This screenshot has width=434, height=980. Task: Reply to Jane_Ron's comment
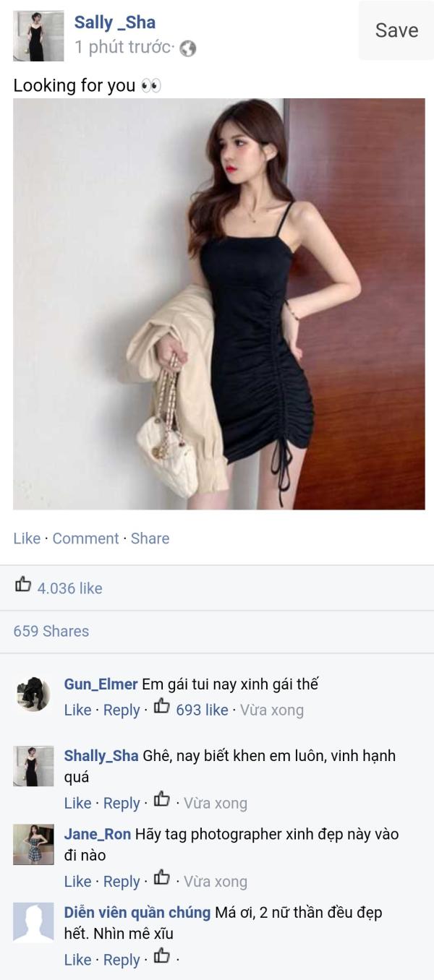122,881
